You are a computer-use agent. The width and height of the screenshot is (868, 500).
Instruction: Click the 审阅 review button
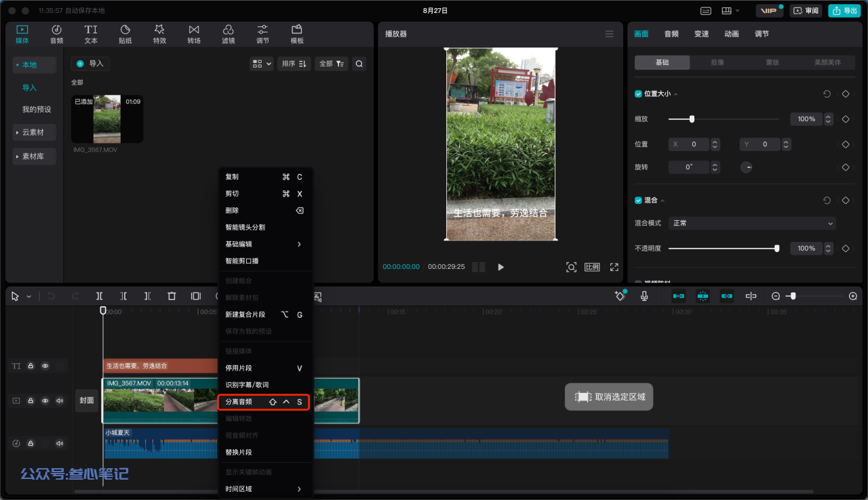[806, 11]
